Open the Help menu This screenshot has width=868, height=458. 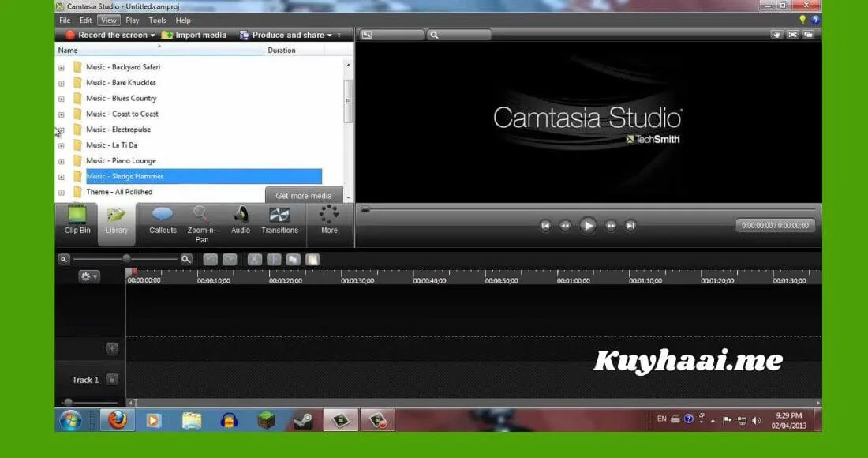[x=183, y=20]
